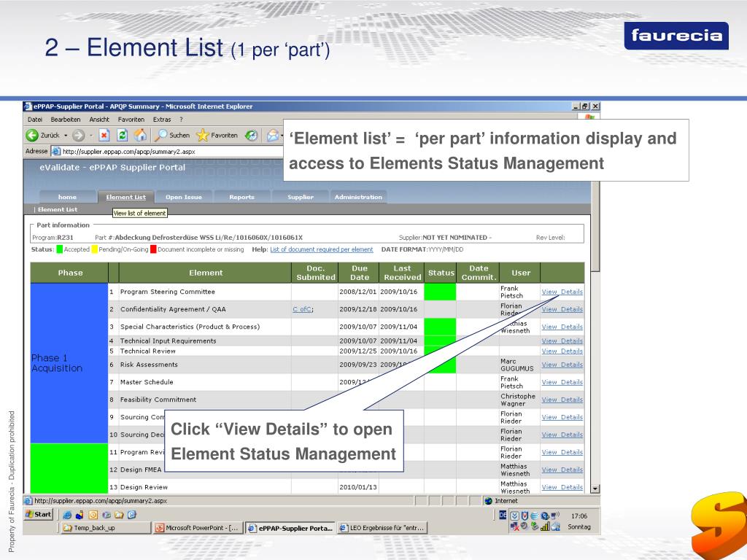Open List of document required per element link

click(x=322, y=249)
